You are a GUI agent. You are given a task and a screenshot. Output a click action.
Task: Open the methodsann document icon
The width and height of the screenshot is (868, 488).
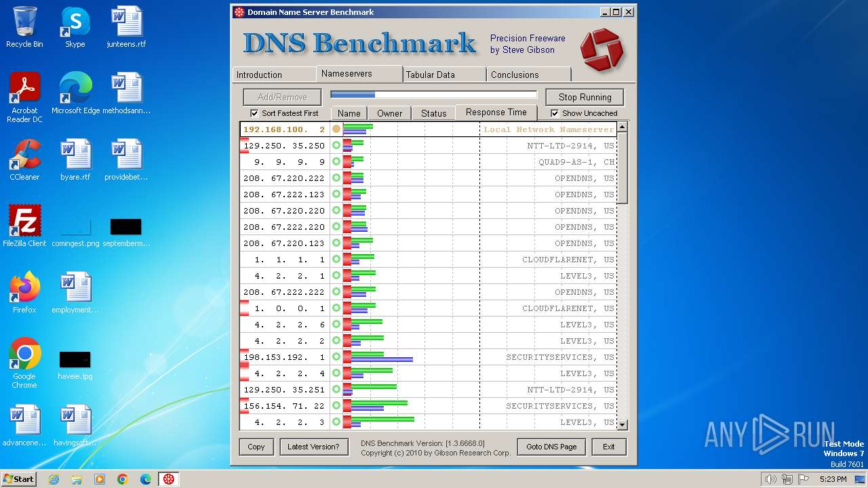click(126, 94)
